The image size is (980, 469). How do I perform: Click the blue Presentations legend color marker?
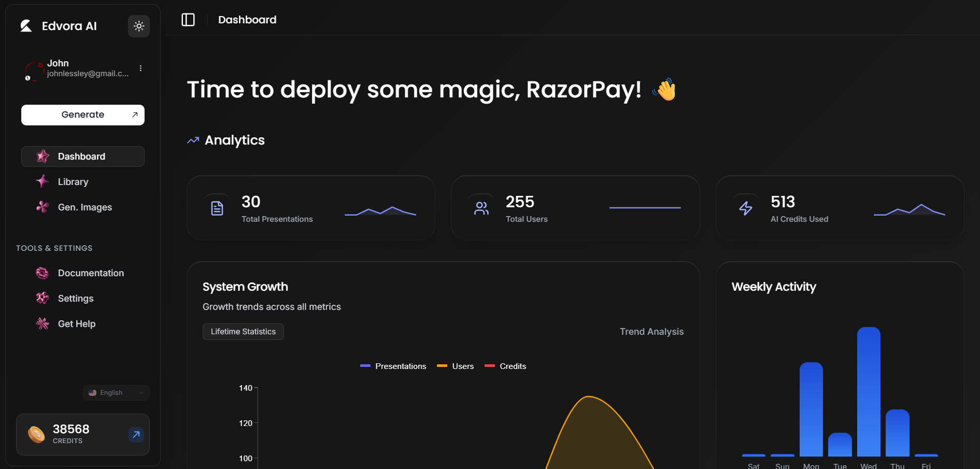click(x=365, y=366)
